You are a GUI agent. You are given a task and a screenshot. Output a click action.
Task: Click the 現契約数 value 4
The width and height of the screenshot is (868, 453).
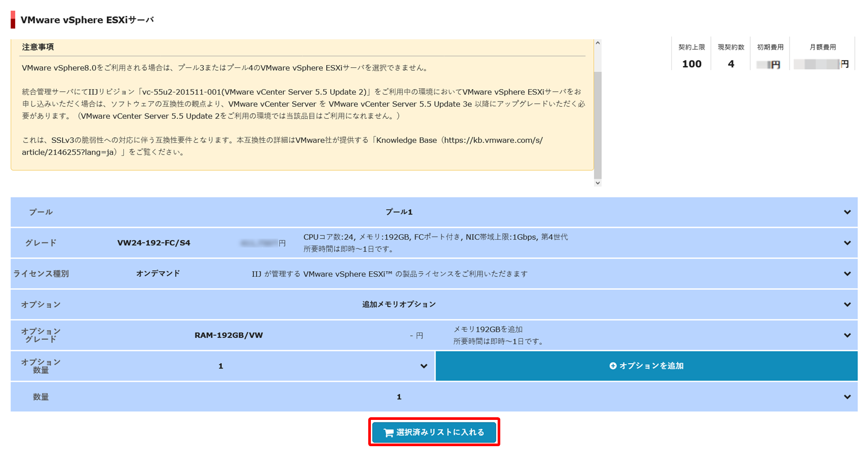(x=731, y=64)
